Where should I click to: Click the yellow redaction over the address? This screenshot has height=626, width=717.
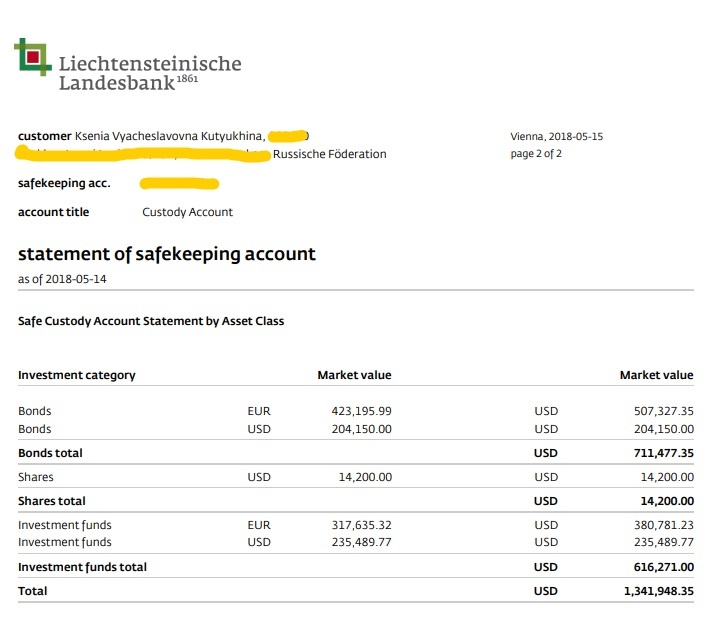pyautogui.click(x=143, y=154)
